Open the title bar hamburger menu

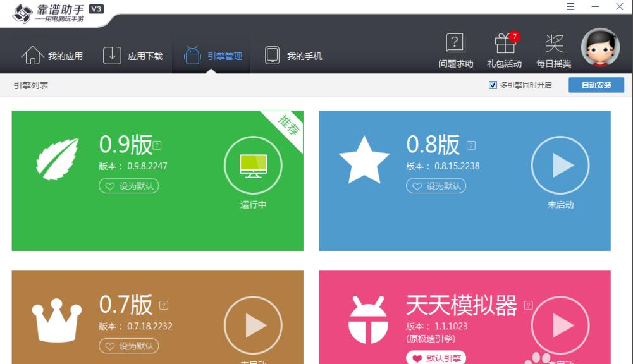(x=570, y=6)
